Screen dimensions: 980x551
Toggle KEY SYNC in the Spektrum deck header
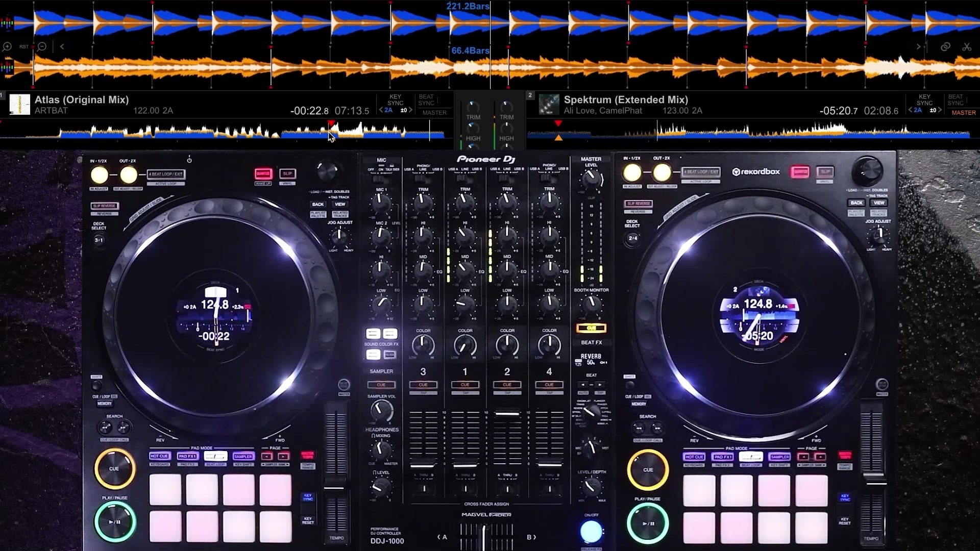click(x=924, y=99)
